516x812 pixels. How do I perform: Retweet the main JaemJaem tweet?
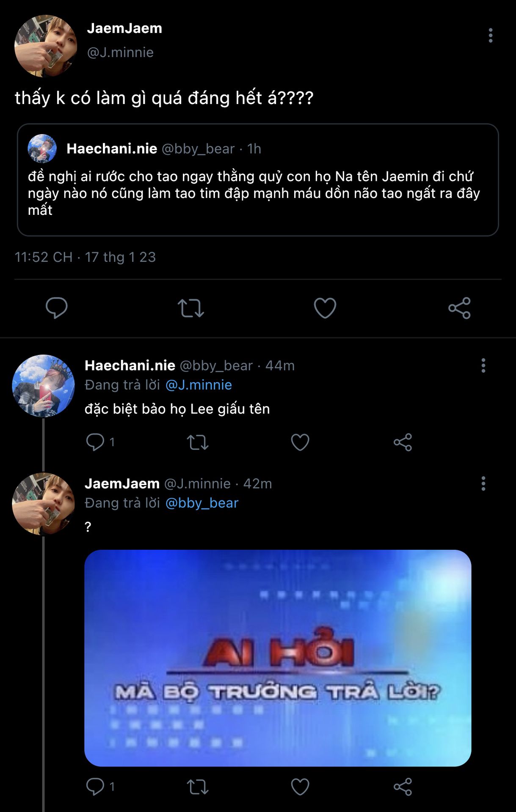click(191, 308)
